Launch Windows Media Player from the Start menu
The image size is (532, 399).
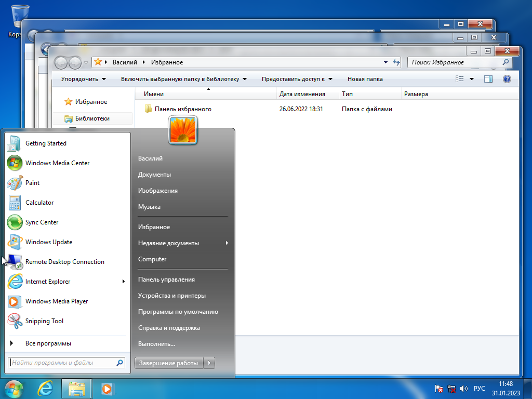67,301
